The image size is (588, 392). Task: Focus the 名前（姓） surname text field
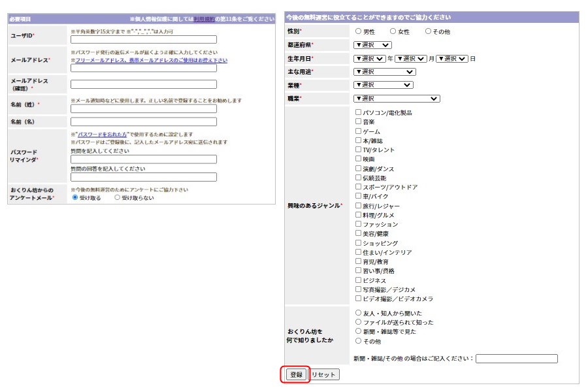pos(143,108)
